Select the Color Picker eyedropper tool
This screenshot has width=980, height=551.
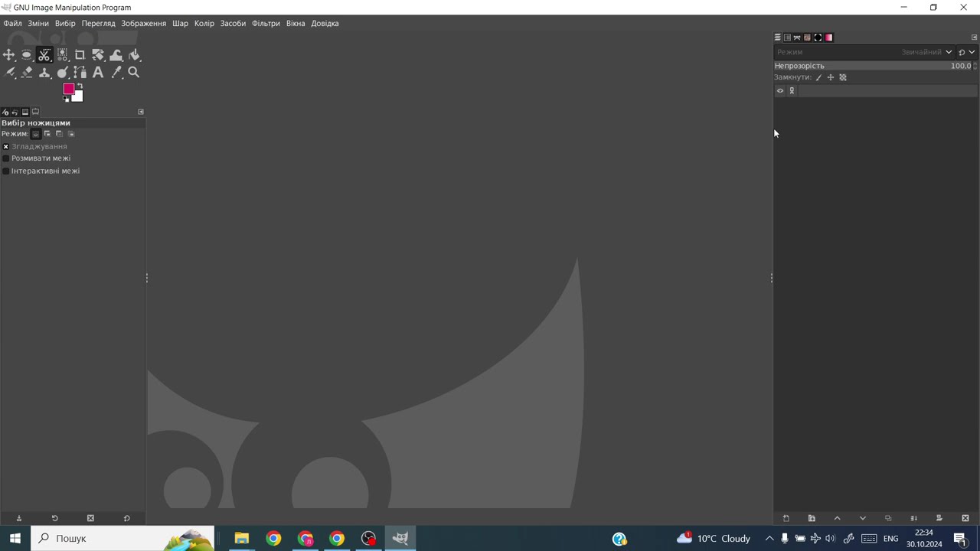point(116,73)
